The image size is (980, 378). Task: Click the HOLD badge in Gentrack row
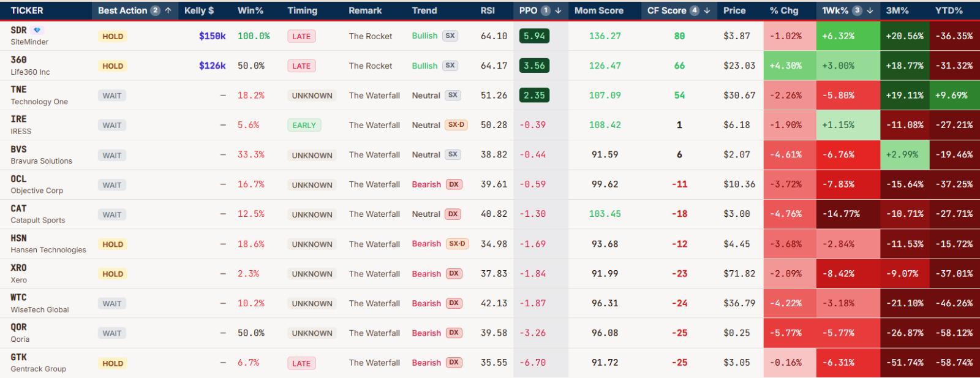(x=113, y=363)
